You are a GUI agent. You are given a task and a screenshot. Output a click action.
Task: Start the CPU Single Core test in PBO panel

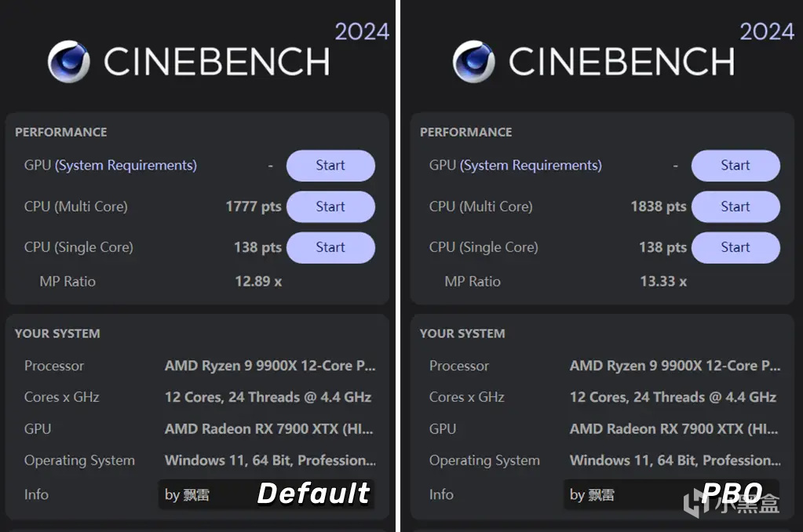pos(735,247)
